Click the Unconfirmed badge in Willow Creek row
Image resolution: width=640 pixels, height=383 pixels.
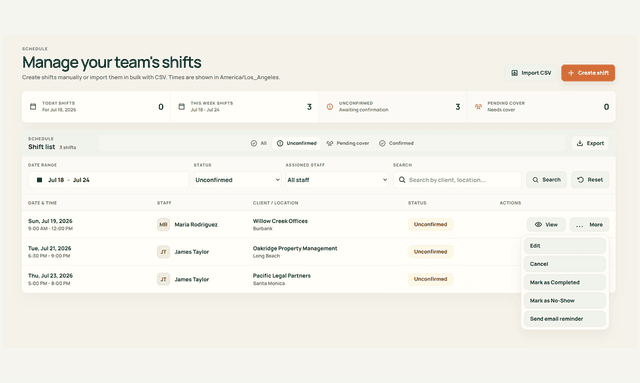pos(431,225)
